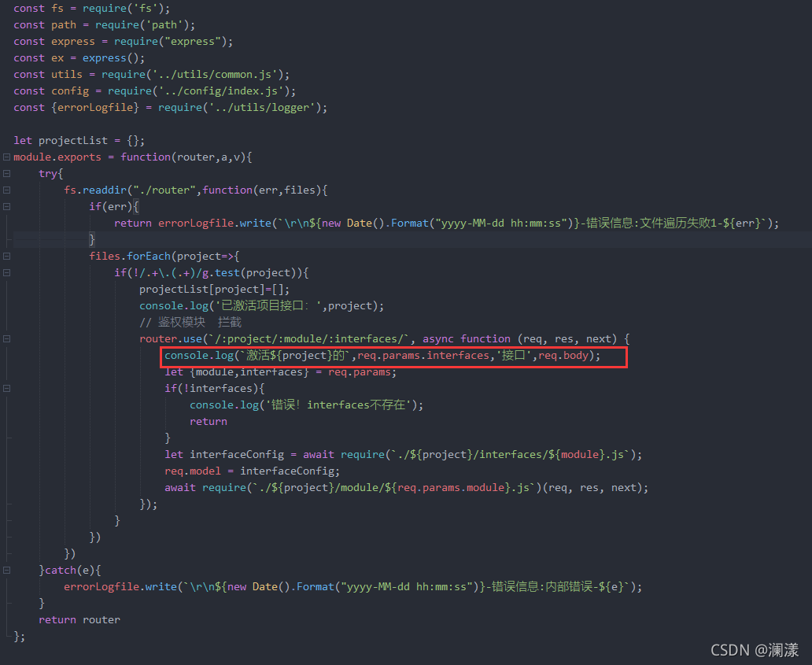
Task: Click the line const fs = require('fs');
Action: [x=91, y=9]
